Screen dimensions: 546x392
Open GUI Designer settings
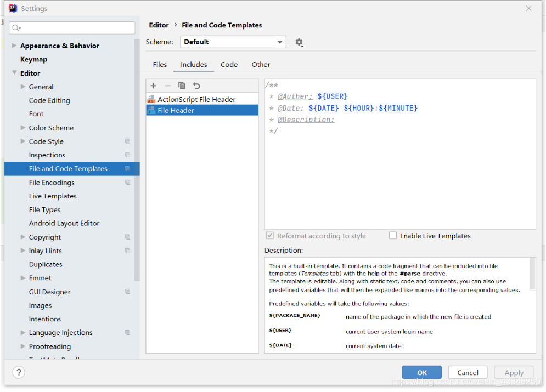50,292
